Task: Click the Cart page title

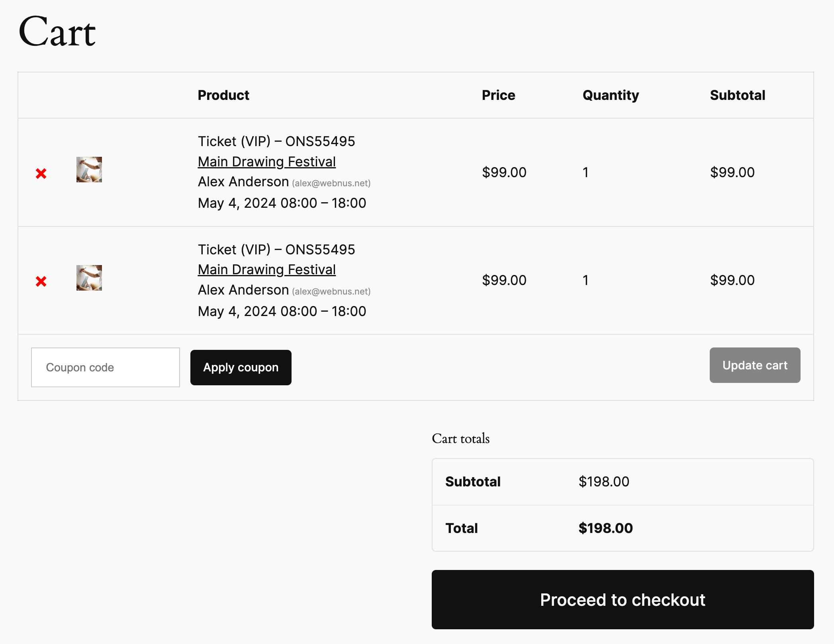Action: point(57,32)
